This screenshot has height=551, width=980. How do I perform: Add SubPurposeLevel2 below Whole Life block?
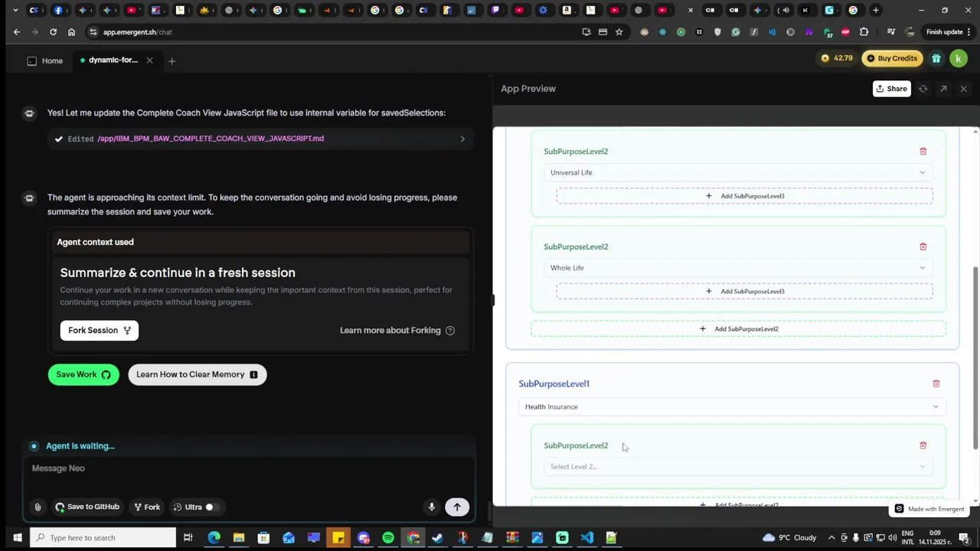(738, 329)
